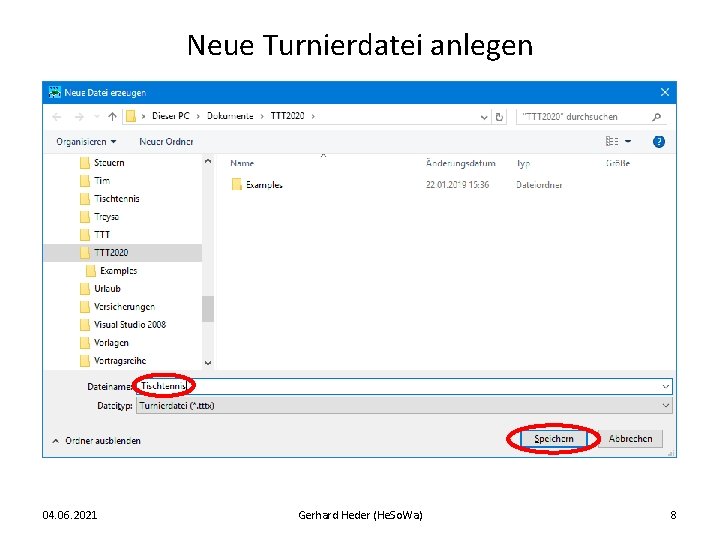Navigate forward with the right arrow

(x=79, y=117)
